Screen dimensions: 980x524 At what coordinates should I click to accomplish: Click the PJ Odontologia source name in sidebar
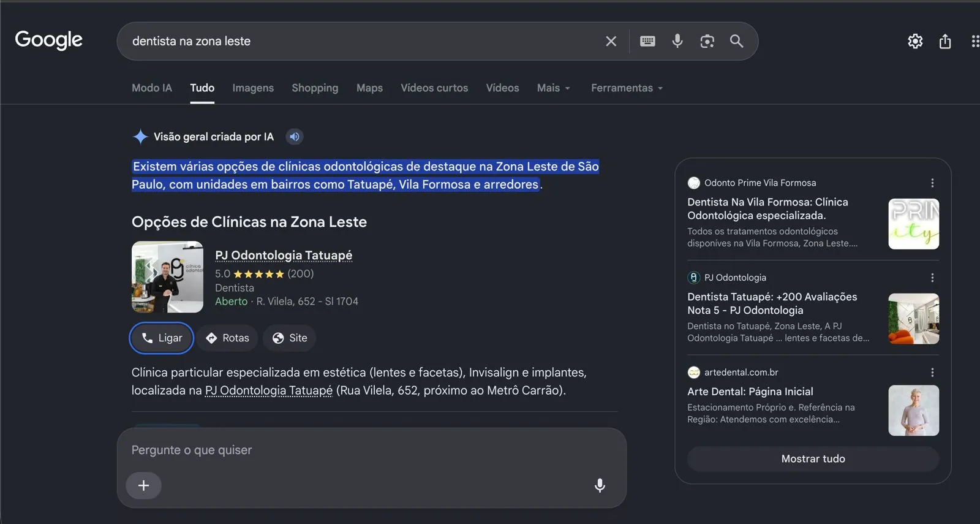click(735, 278)
